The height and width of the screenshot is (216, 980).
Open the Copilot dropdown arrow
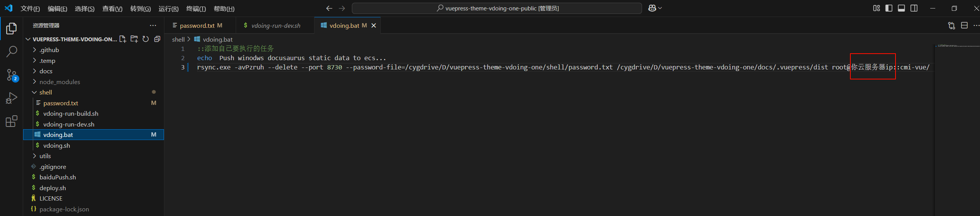[660, 8]
